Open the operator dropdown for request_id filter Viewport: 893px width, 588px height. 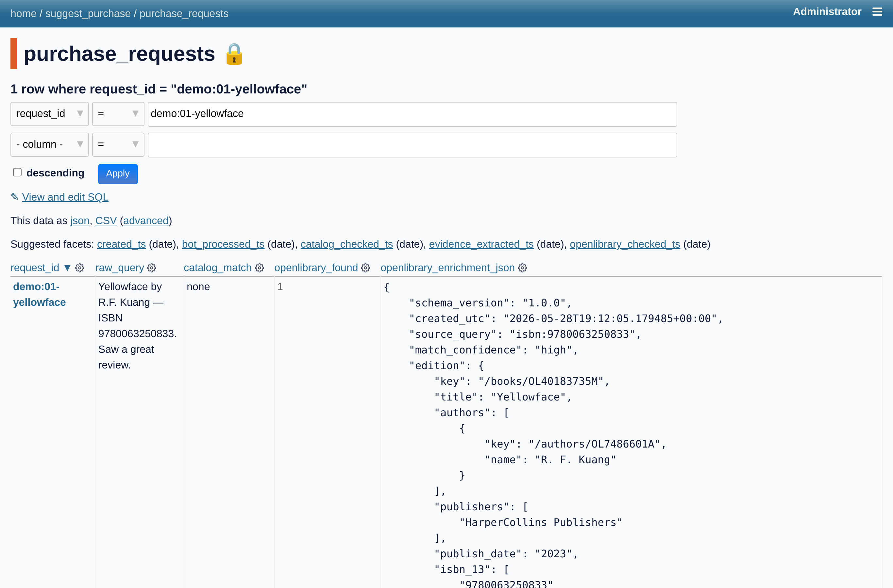tap(118, 114)
